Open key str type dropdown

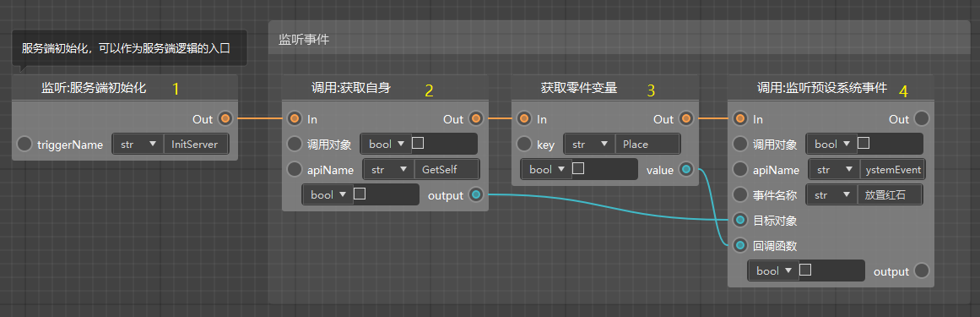coord(589,144)
